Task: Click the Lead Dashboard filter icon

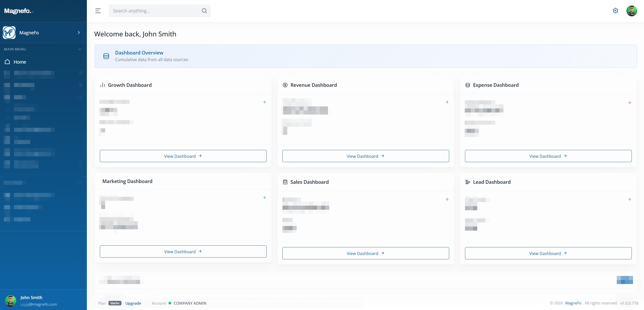Action: pyautogui.click(x=468, y=182)
